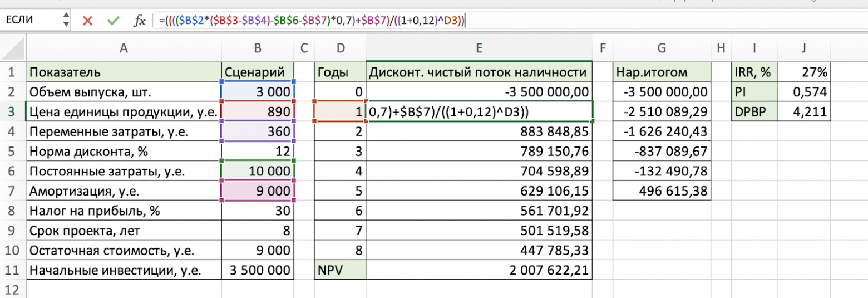Select column F header

[x=602, y=49]
